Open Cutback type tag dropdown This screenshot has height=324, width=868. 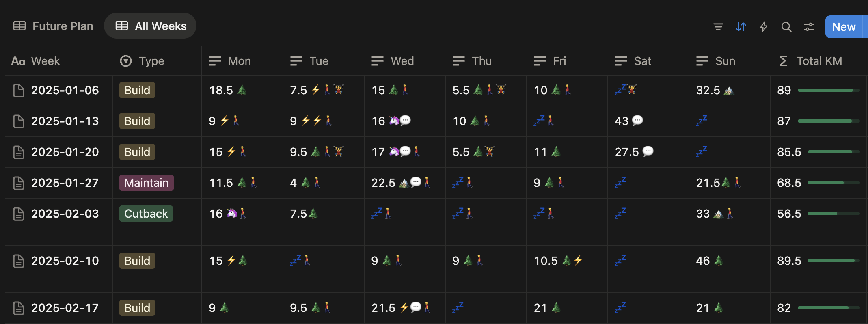pos(146,214)
